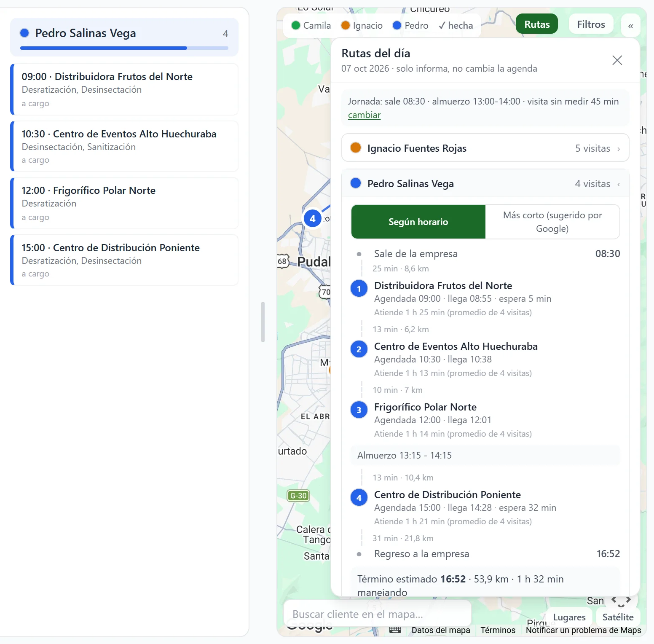Choose the Según horario route order

[x=418, y=222]
